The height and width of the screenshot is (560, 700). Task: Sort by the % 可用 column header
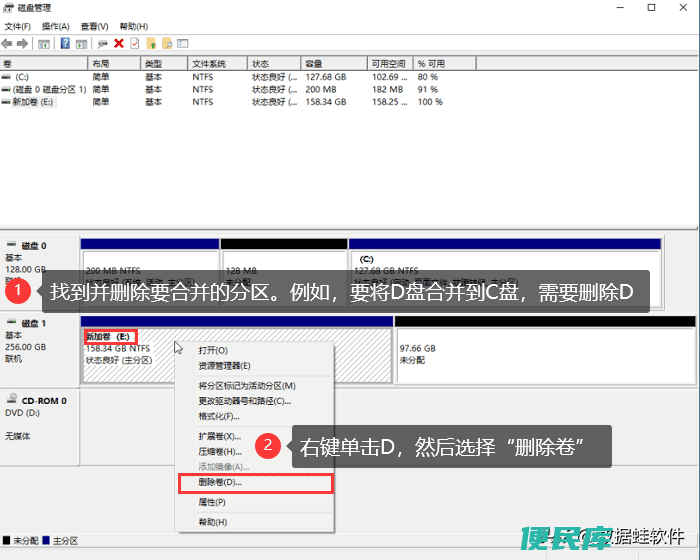pos(445,64)
